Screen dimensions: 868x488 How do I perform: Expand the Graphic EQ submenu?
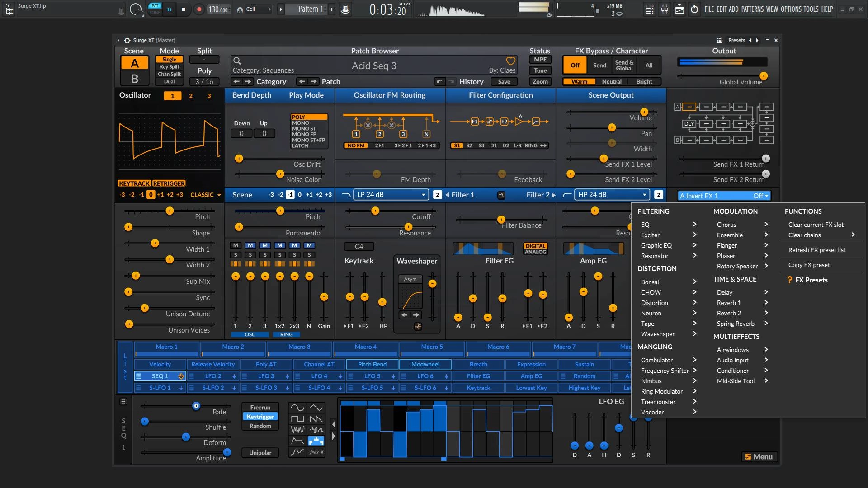[x=669, y=245]
